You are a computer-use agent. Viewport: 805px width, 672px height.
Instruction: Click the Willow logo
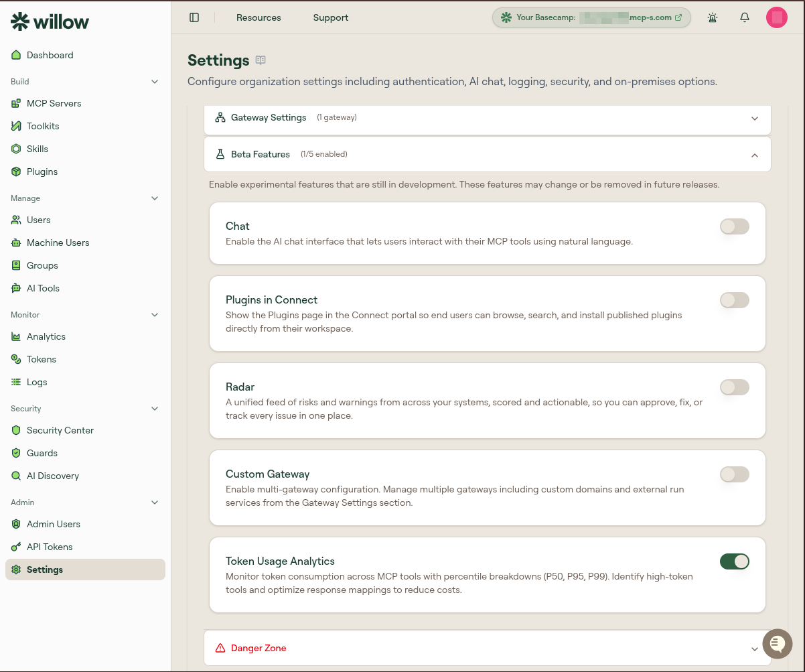click(x=50, y=21)
